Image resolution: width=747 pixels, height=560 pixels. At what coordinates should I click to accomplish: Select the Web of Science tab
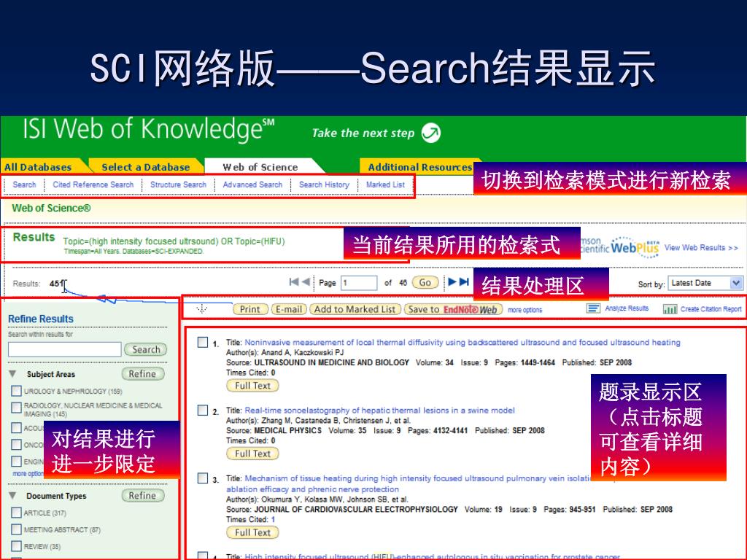pos(260,167)
